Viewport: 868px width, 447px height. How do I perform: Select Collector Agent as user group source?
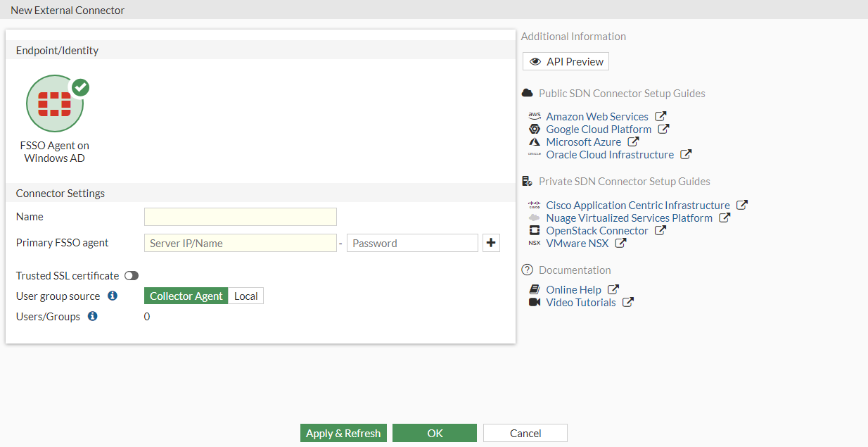pos(186,296)
